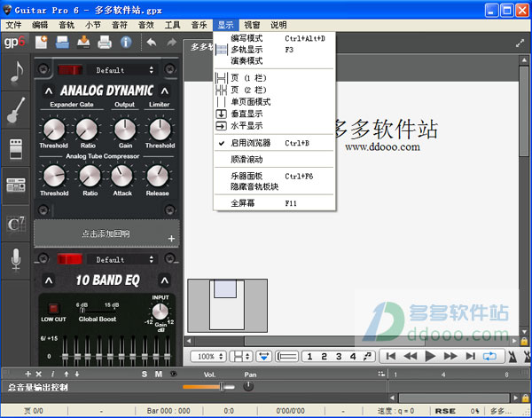Open the microphone lyrics panel icon

(16, 261)
